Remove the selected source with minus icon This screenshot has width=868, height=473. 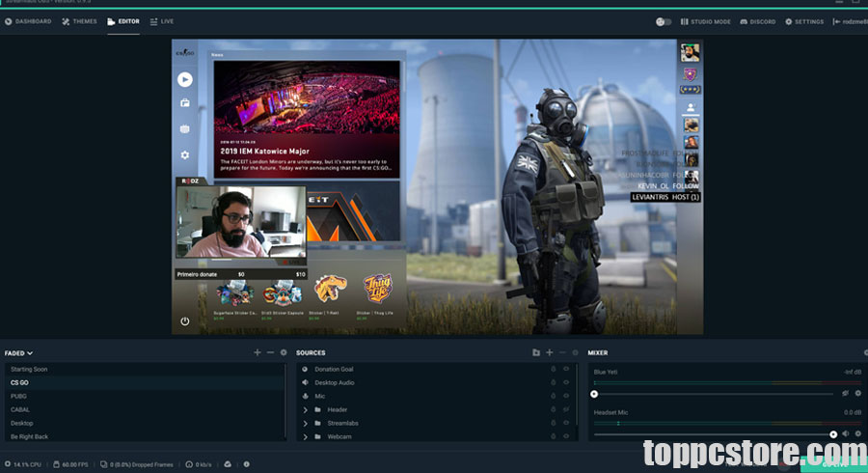tap(562, 352)
